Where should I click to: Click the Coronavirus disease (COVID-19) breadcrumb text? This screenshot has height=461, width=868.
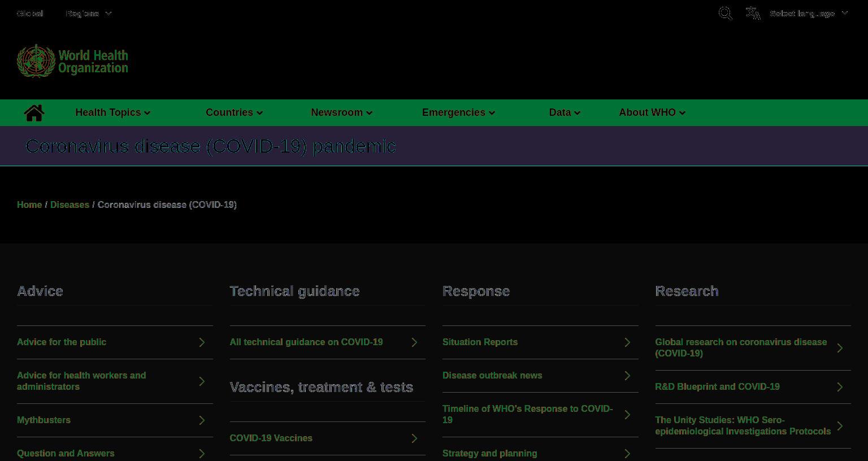(167, 205)
